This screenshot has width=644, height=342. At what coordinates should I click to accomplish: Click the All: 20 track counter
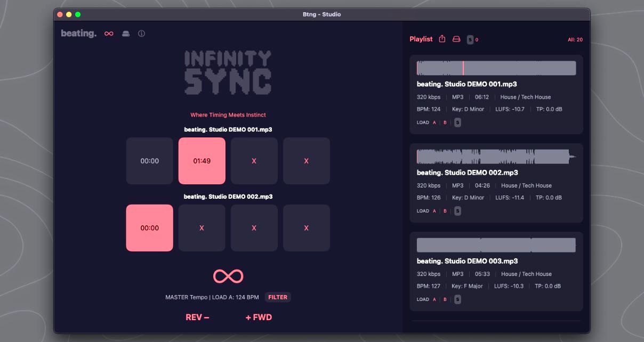click(x=577, y=39)
